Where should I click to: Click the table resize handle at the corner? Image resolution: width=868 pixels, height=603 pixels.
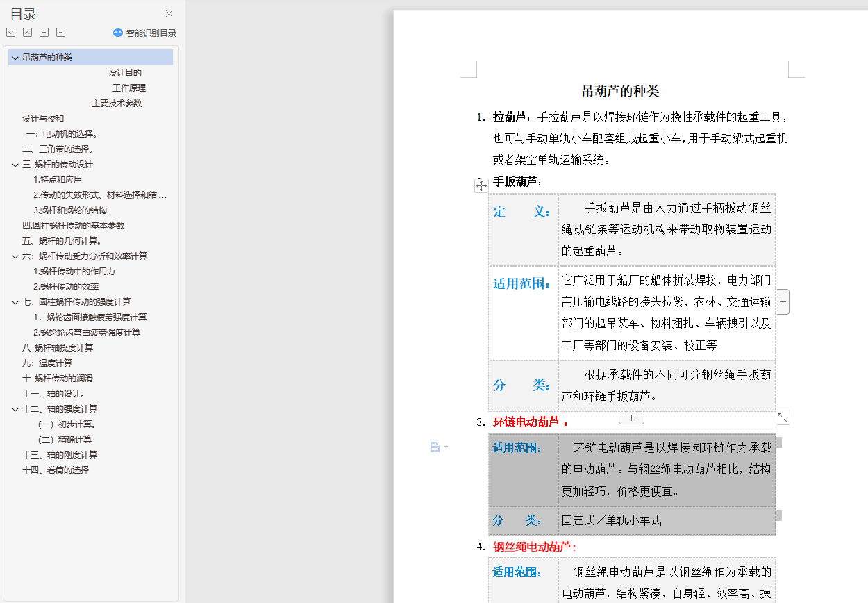(x=783, y=418)
